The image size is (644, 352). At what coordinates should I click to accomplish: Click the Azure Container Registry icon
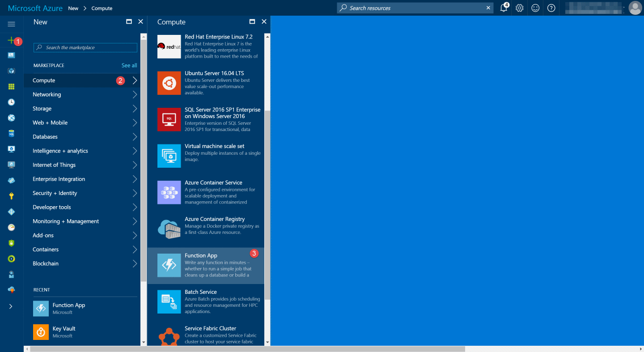[x=169, y=229]
